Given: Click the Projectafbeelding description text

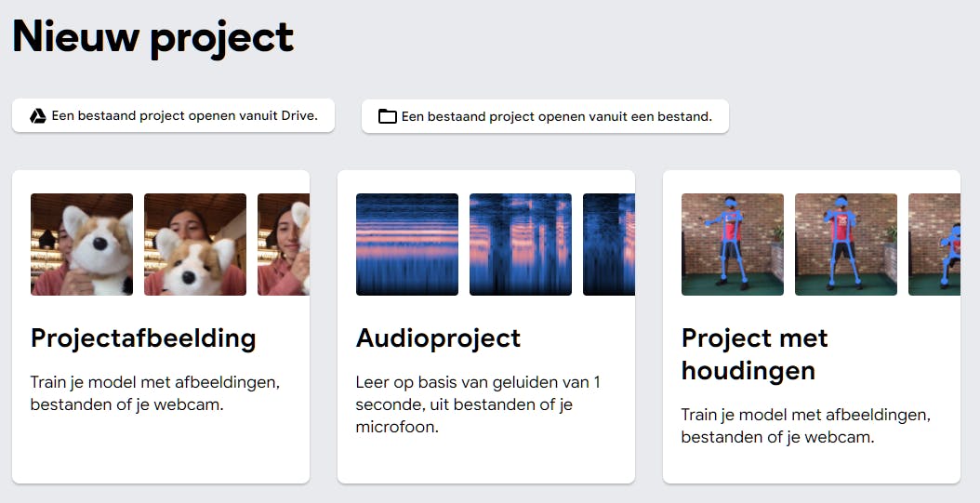Looking at the screenshot, I should pyautogui.click(x=155, y=393).
